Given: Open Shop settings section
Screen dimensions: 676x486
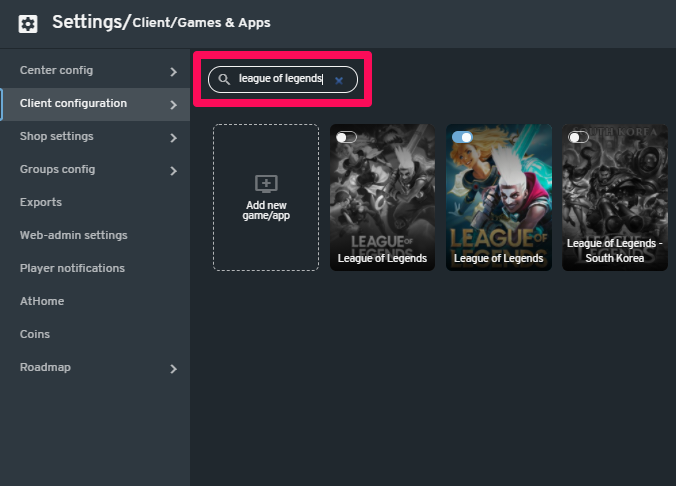Looking at the screenshot, I should 95,137.
